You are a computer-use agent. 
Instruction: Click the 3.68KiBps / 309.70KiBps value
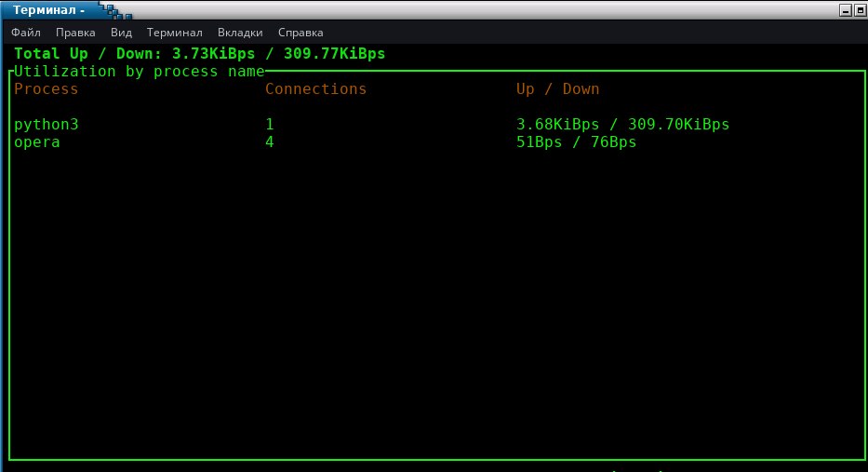[622, 125]
